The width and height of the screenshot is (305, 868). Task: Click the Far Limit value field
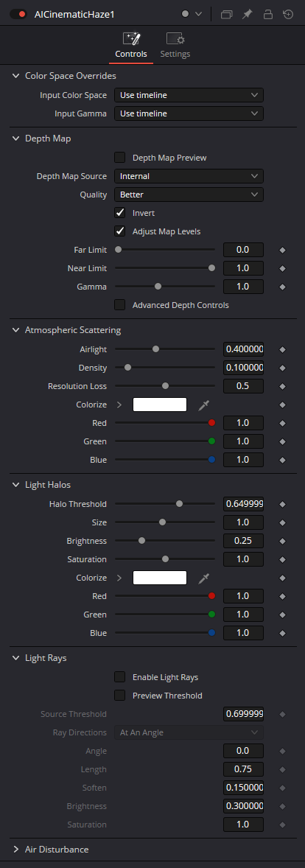point(243,250)
